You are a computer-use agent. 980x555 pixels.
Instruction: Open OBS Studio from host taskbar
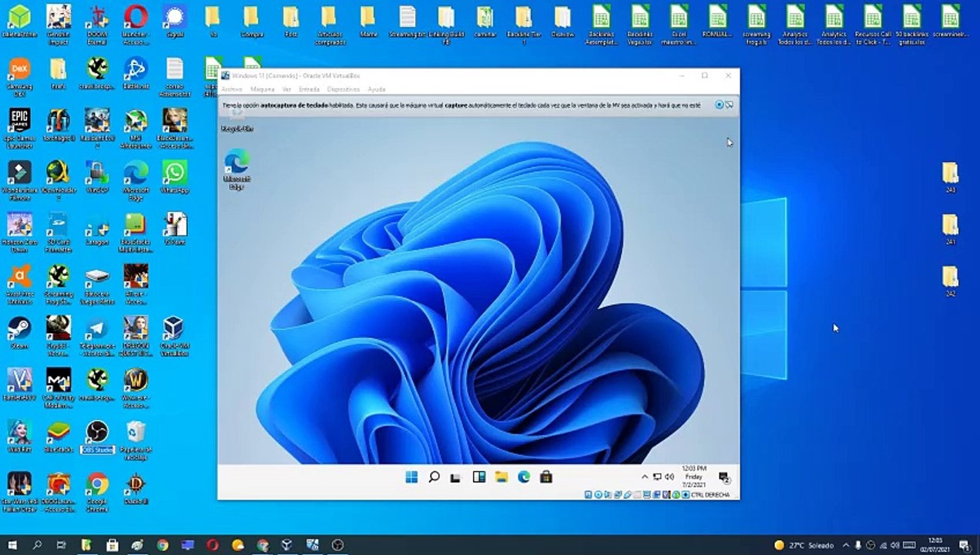pos(337,545)
